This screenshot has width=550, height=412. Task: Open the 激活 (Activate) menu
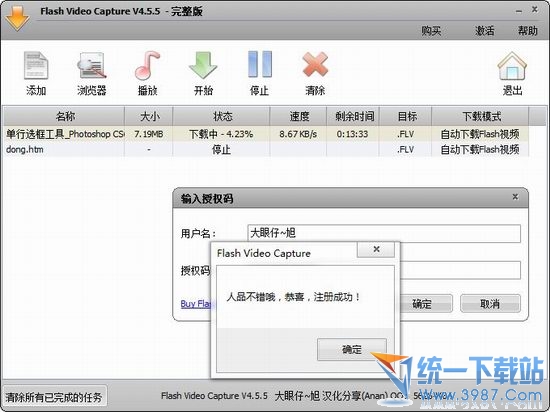pyautogui.click(x=484, y=31)
